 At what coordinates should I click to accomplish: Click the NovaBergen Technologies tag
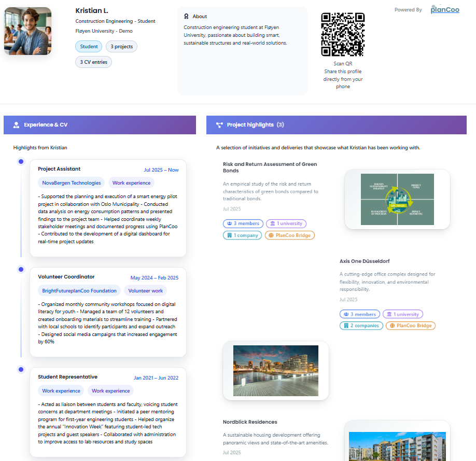(x=71, y=183)
